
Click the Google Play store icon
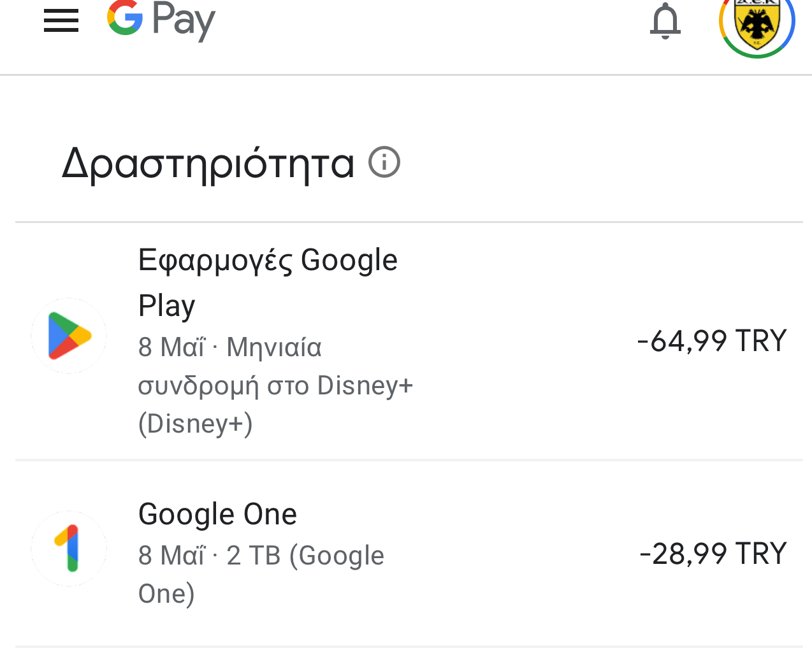(69, 336)
